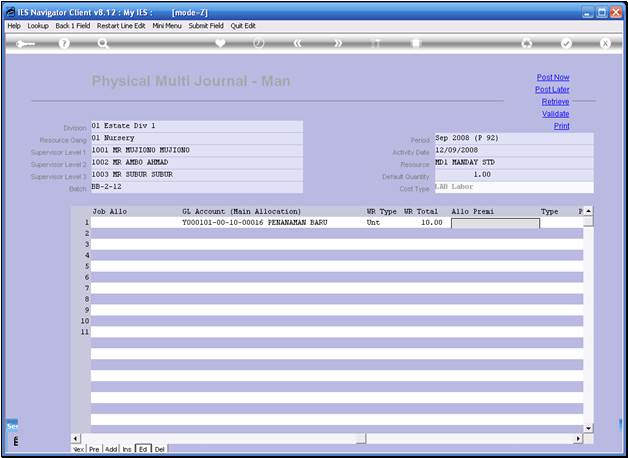Click the grid scroll down arrow
The height and width of the screenshot is (458, 628).
(x=588, y=428)
